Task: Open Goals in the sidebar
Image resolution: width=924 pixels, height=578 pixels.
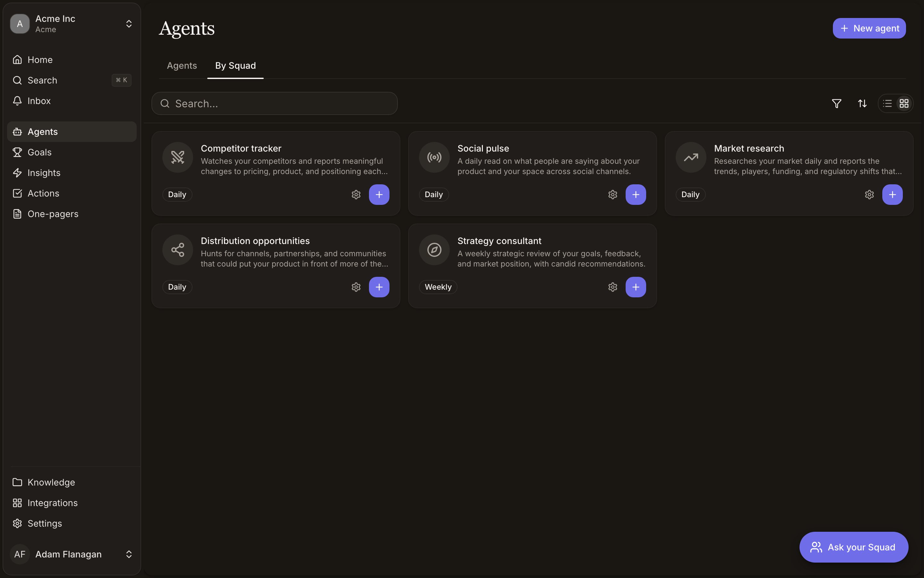Action: point(72,152)
